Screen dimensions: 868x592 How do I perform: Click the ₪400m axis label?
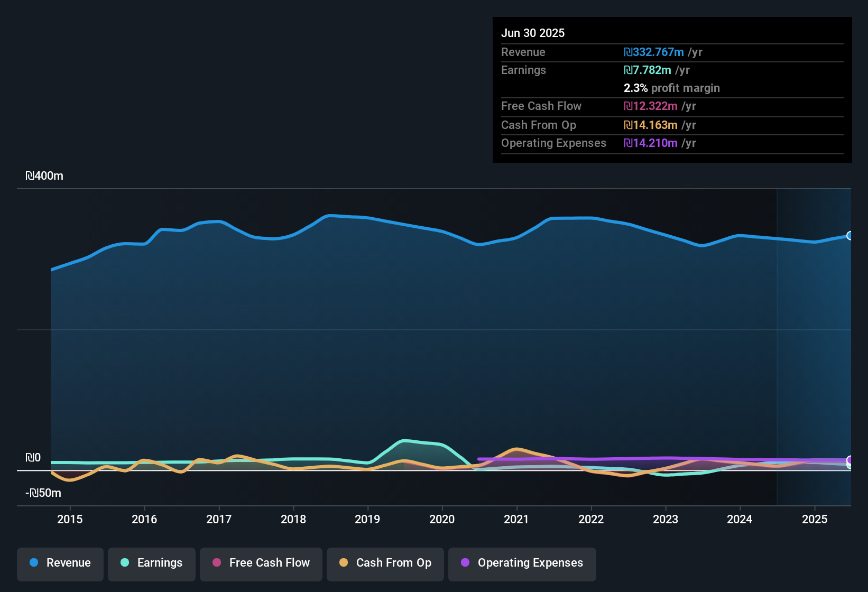pos(44,175)
